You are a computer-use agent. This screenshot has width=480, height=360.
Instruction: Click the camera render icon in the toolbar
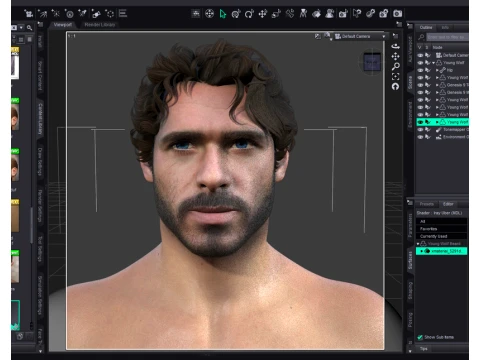coord(397,14)
